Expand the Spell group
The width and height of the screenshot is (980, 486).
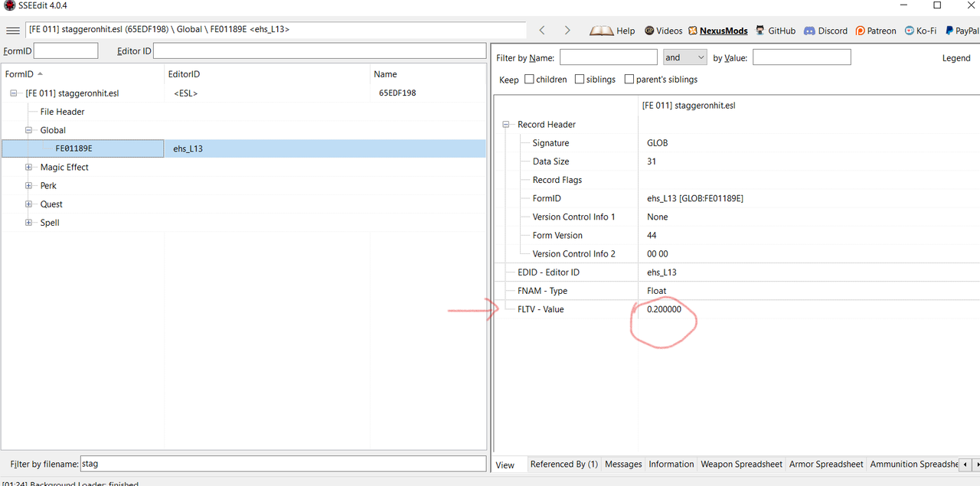click(29, 223)
